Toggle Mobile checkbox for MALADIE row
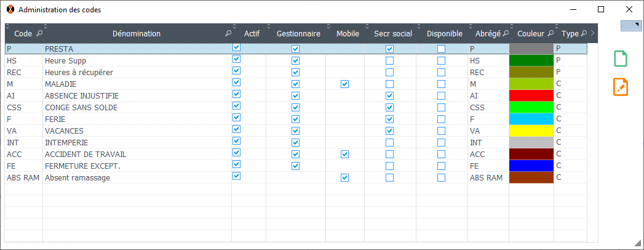Image resolution: width=644 pixels, height=250 pixels. (x=344, y=84)
